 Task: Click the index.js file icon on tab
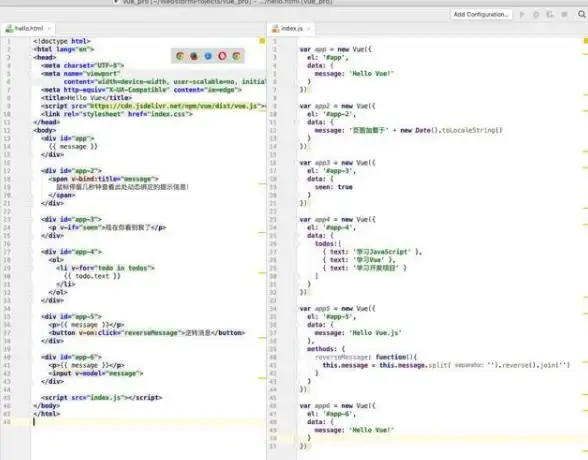pos(276,28)
